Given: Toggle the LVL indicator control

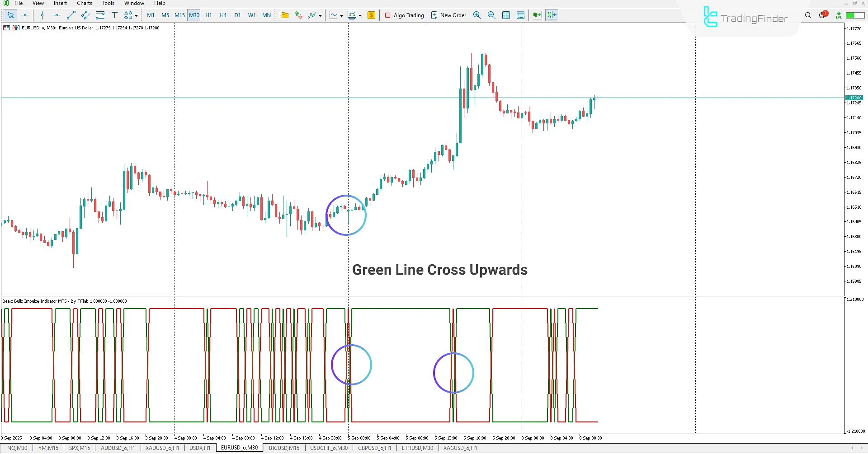Looking at the screenshot, I should pyautogui.click(x=839, y=15).
